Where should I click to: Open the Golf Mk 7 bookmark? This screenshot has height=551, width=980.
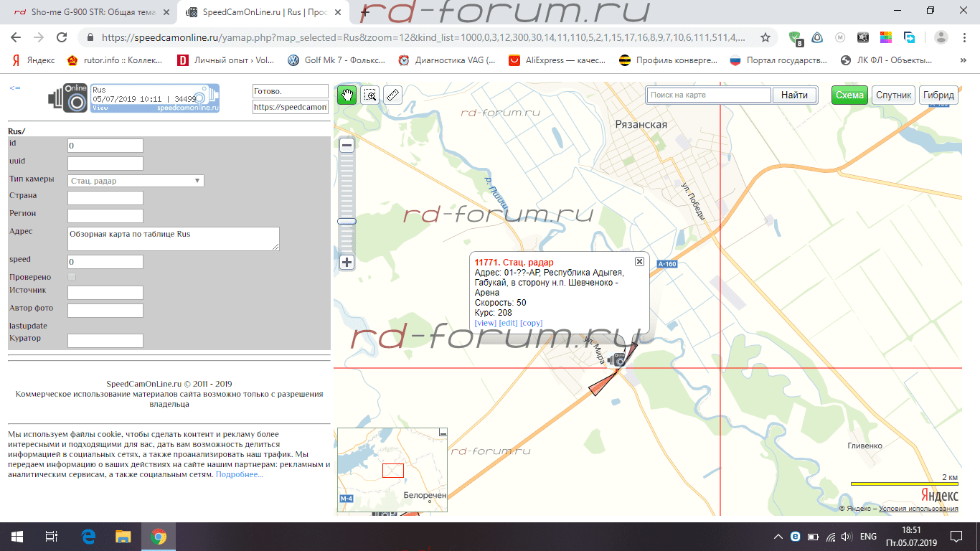coord(336,60)
